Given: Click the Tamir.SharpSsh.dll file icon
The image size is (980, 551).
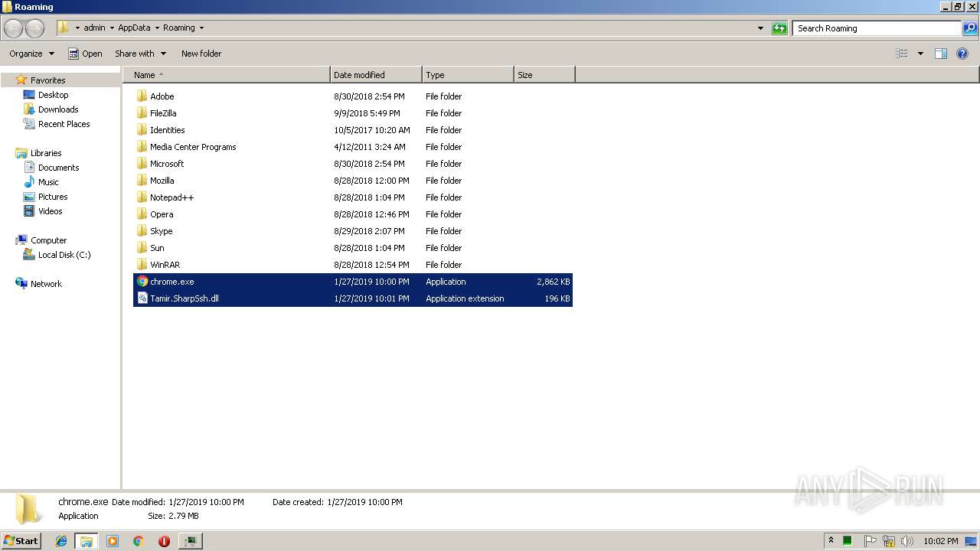Looking at the screenshot, I should [x=142, y=298].
